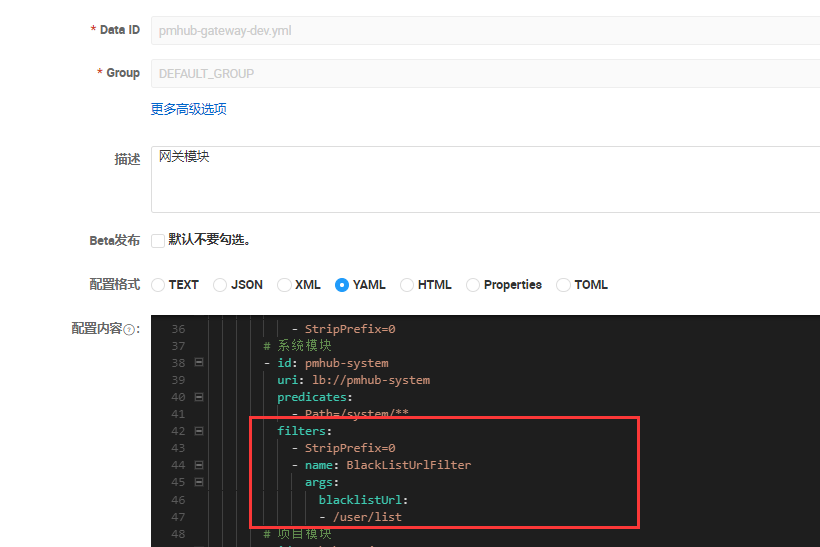Click the 'uri: lb://pmhub-system' line
Viewport: 820px width, 547px height.
point(354,380)
